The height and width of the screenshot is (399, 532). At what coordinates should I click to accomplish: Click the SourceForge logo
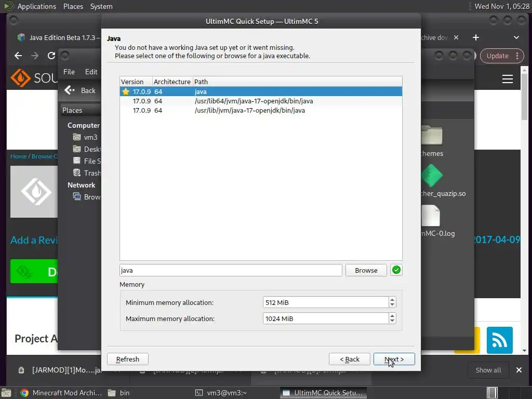click(x=34, y=78)
